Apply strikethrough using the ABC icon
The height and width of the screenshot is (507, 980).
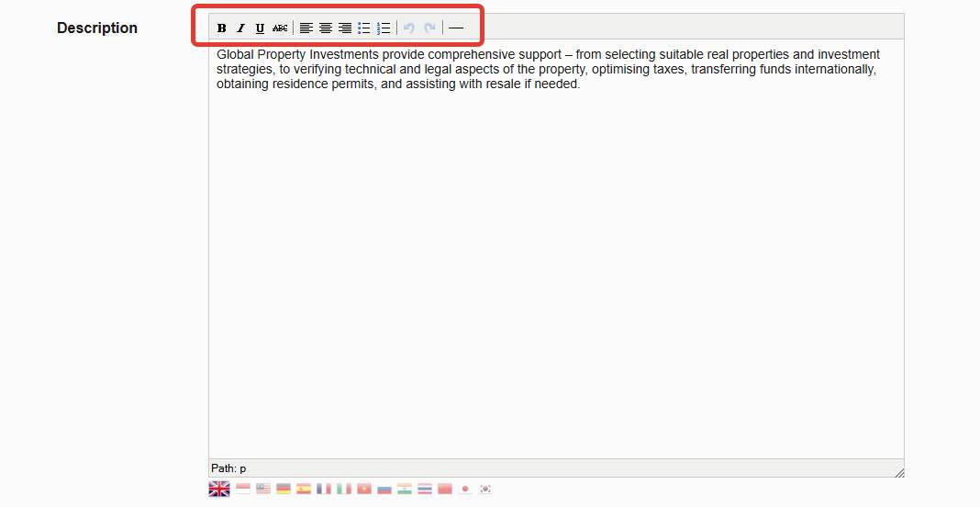[280, 28]
